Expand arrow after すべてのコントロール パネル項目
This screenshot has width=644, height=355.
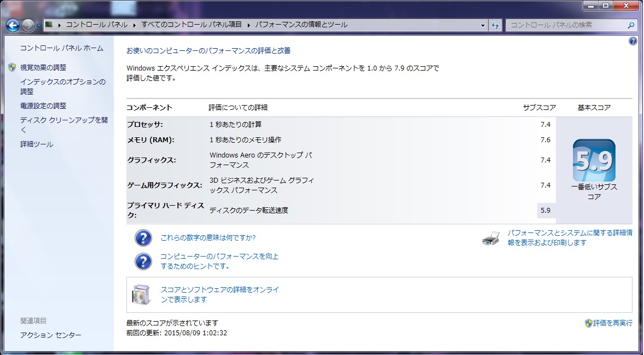(248, 25)
